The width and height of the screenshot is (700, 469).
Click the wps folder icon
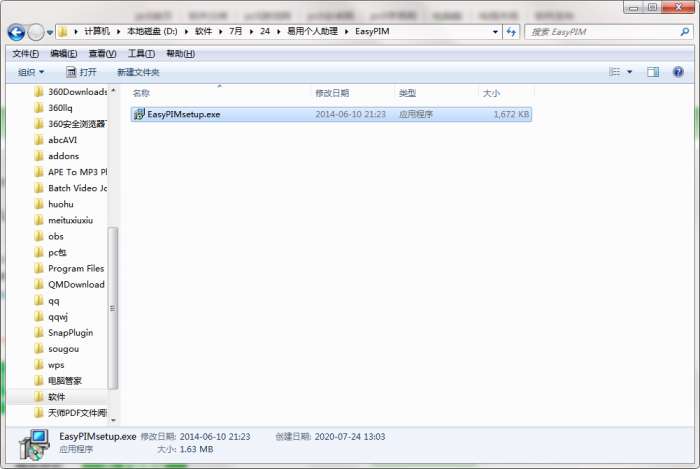tap(39, 365)
